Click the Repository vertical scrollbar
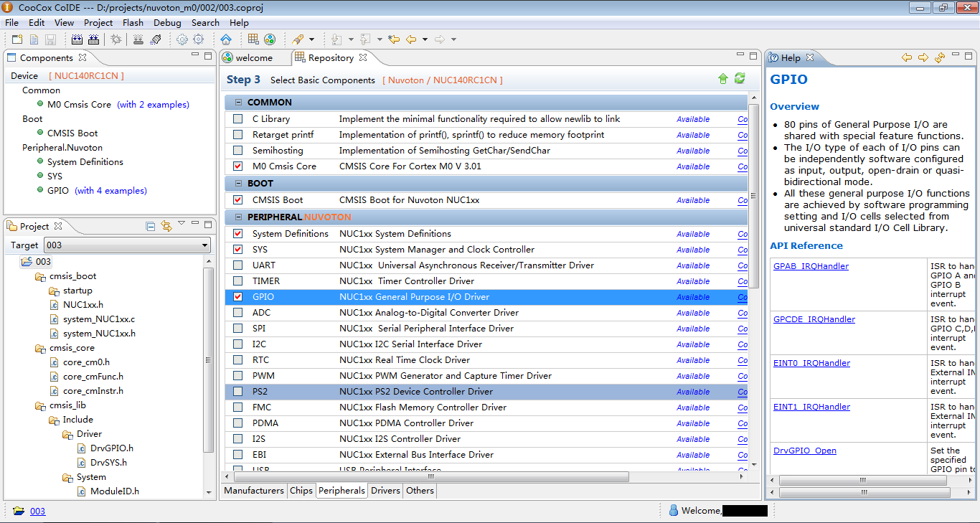 tap(753, 195)
